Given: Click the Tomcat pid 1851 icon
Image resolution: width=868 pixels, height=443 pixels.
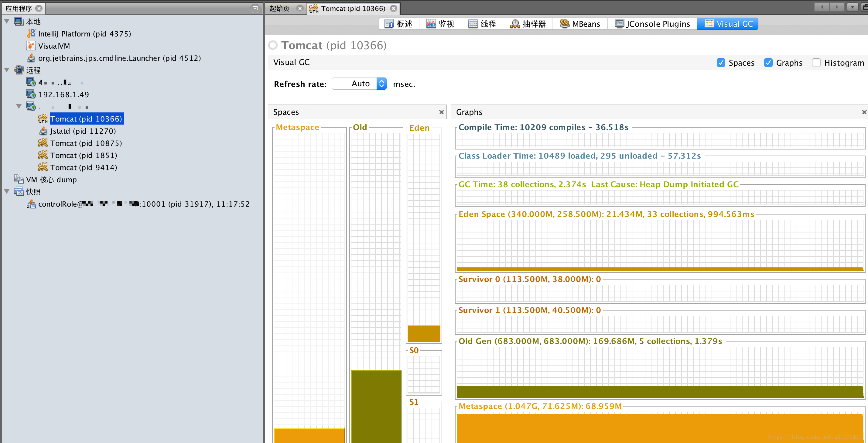Looking at the screenshot, I should click(x=43, y=155).
